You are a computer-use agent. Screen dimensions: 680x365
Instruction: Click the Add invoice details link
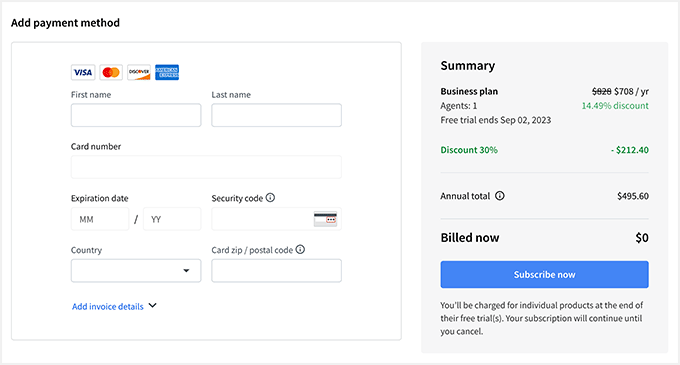(108, 306)
